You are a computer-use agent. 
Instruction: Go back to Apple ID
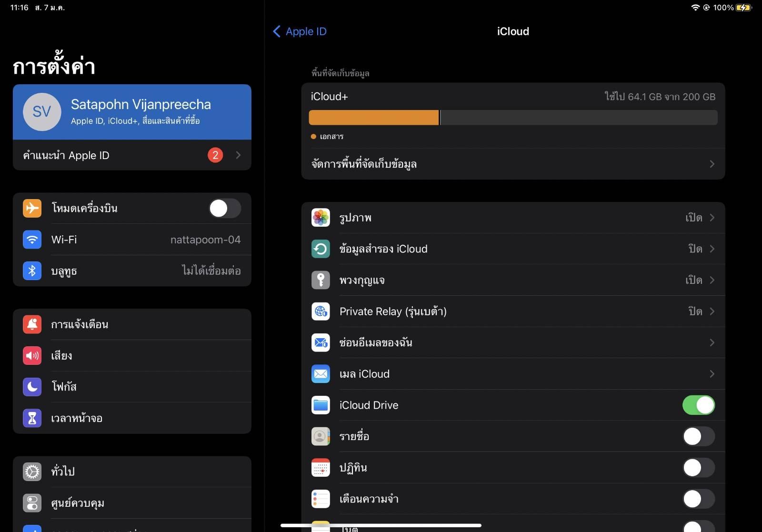(x=300, y=31)
